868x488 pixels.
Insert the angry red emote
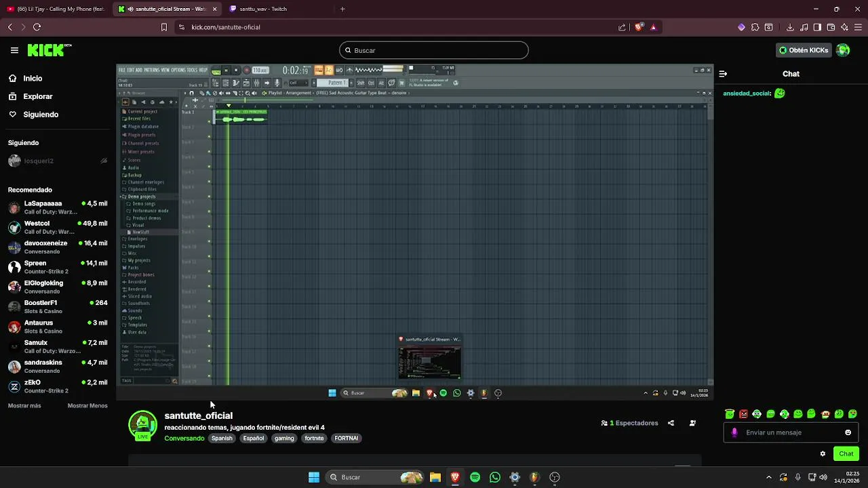click(743, 414)
